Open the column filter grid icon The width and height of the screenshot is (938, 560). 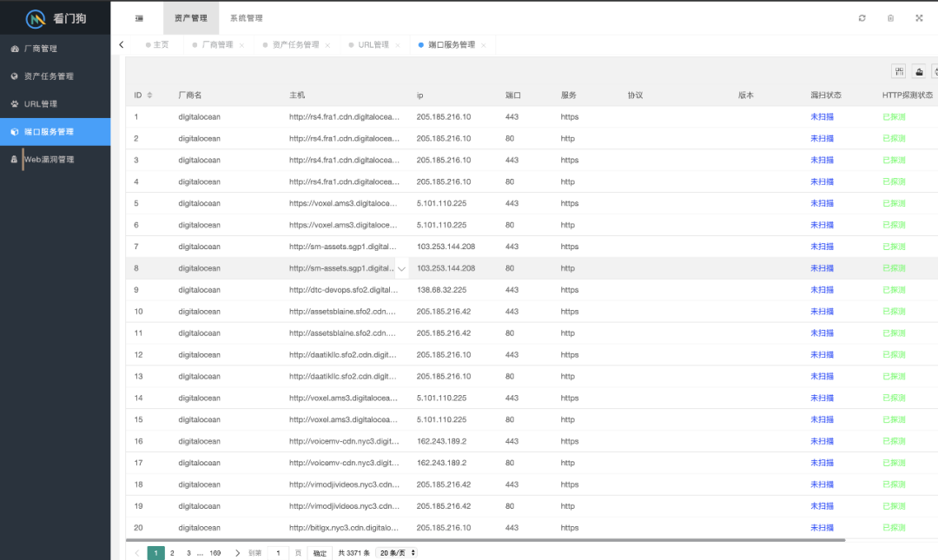click(899, 72)
